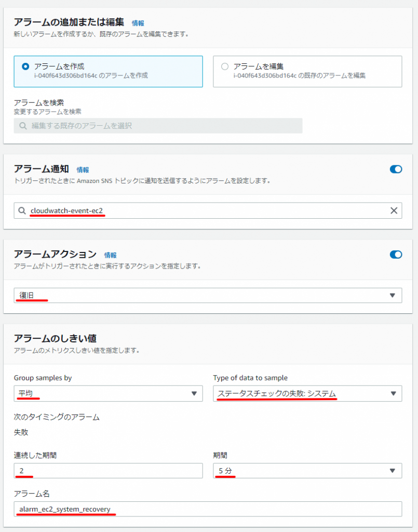Click the アラーム名 input field
This screenshot has width=418, height=532.
pos(208,509)
